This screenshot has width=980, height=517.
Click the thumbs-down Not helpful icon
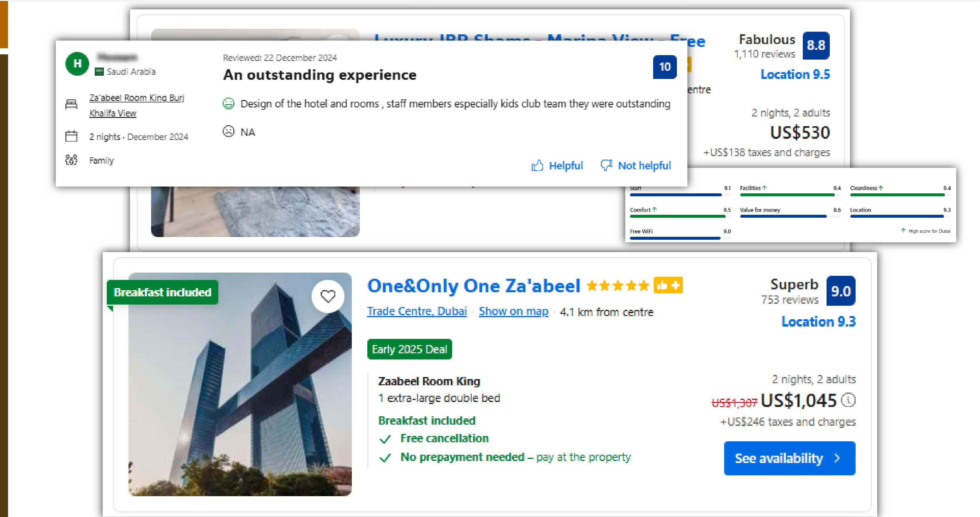[606, 165]
